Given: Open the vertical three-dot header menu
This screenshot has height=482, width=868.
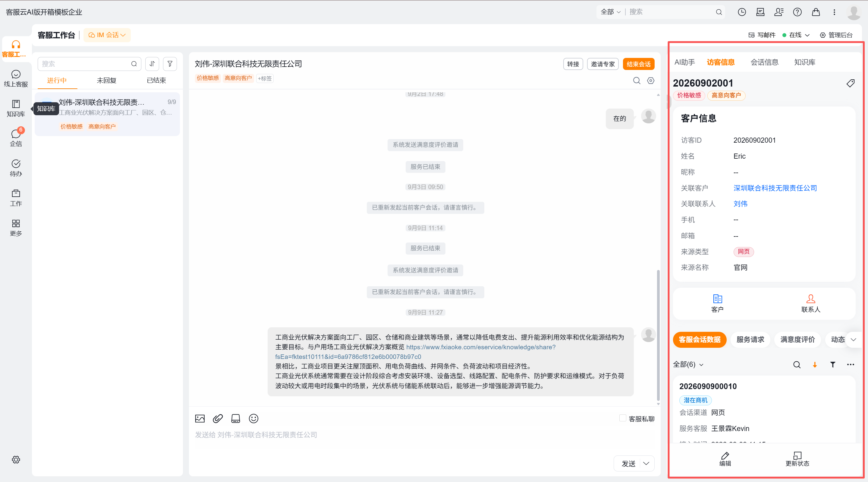Looking at the screenshot, I should (834, 12).
